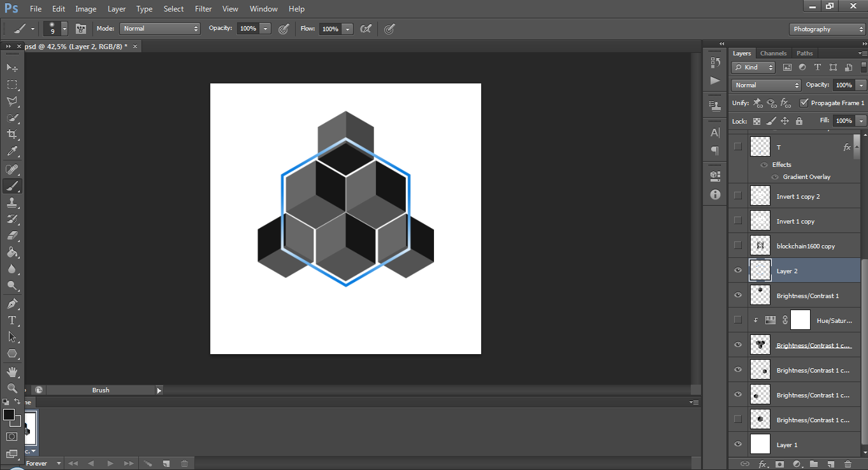Delete the selected layer via trash
Viewport: 868px width, 470px height.
coord(848,464)
